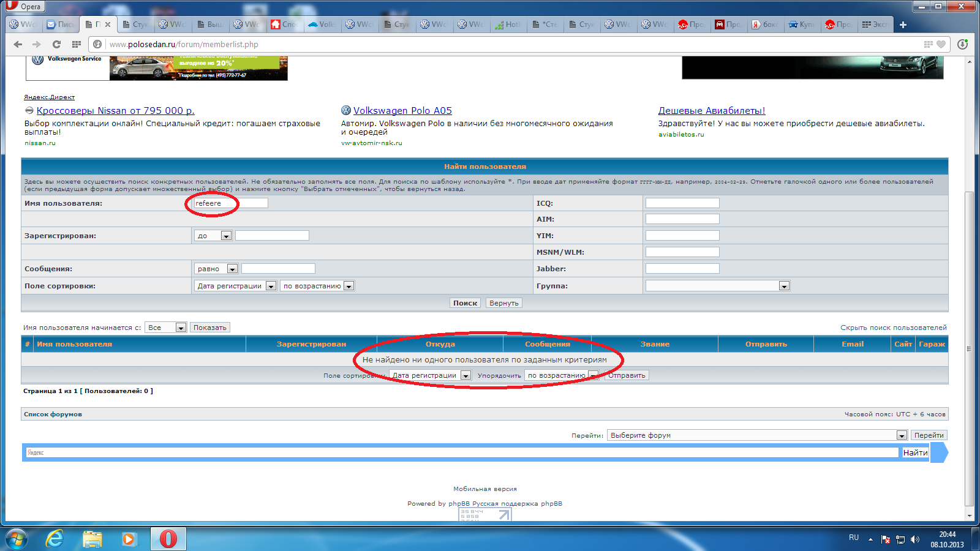Image resolution: width=980 pixels, height=551 pixels.
Task: Open the downloads icon in toolbar
Action: pyautogui.click(x=962, y=44)
